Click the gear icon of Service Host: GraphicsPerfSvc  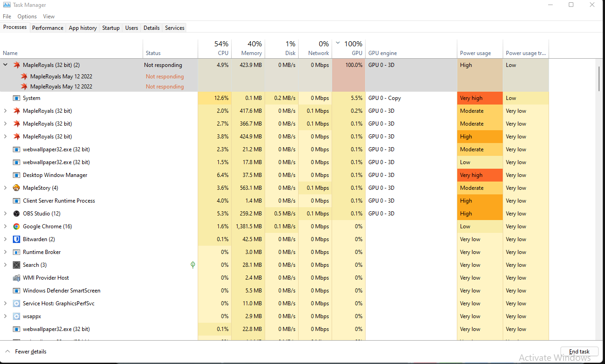tap(17, 303)
